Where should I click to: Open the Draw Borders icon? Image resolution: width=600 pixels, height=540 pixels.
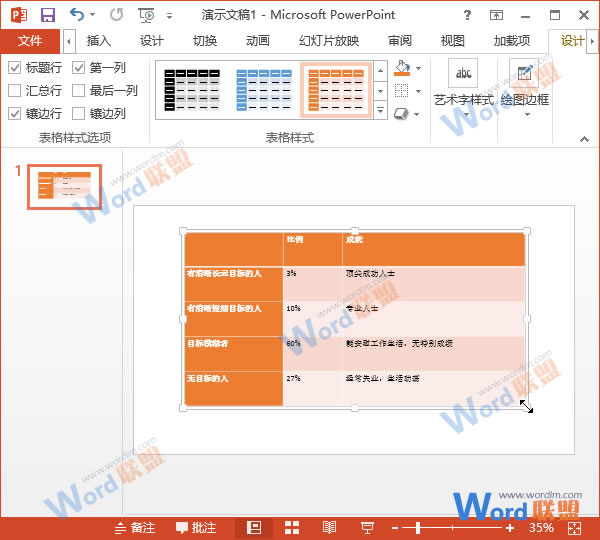click(x=524, y=73)
